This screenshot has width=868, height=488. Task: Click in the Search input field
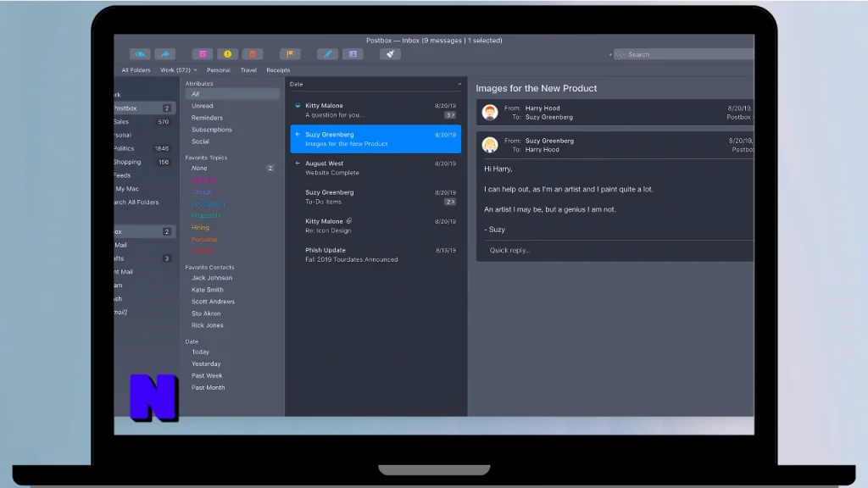(x=684, y=54)
